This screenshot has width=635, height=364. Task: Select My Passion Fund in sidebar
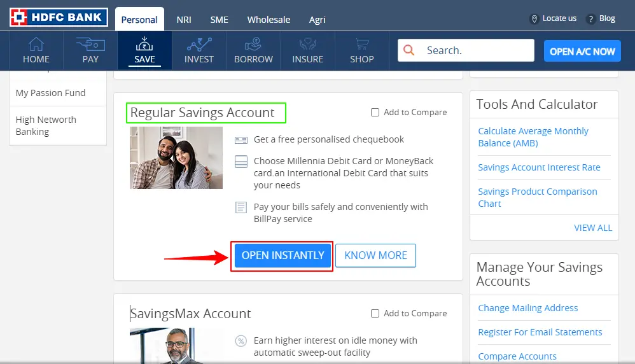click(51, 93)
